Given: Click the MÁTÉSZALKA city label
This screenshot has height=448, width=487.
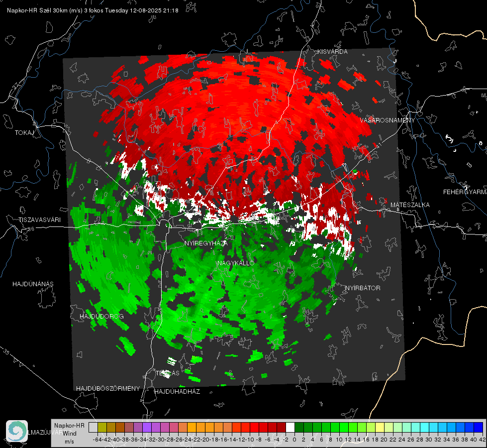Looking at the screenshot, I should click(x=410, y=205).
